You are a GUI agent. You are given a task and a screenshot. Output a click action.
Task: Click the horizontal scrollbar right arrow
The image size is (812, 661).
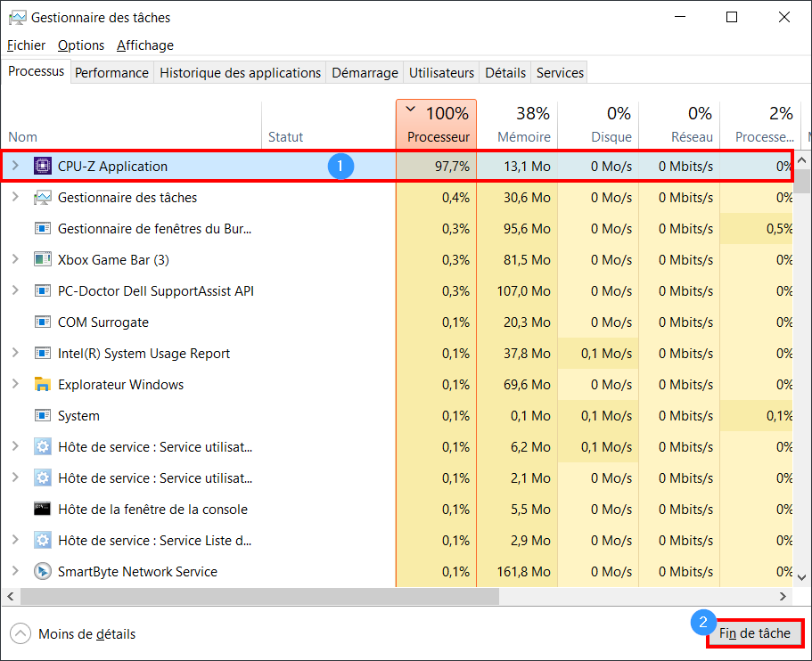click(x=783, y=596)
